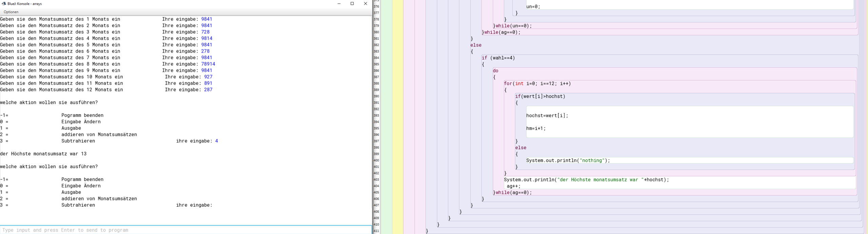Click the 'un=0;' line at the editor top
This screenshot has width=868, height=234.
click(x=533, y=6)
